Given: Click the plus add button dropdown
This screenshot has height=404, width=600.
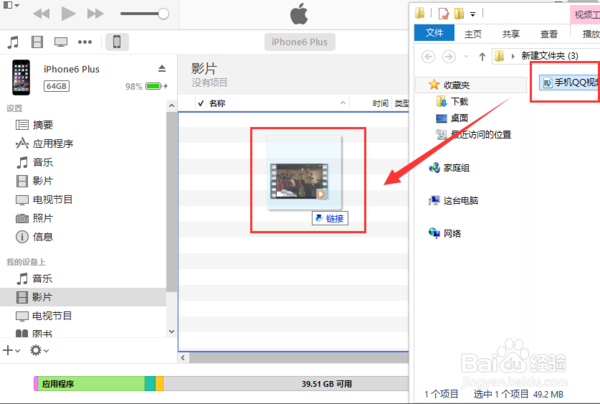Looking at the screenshot, I should 11,350.
